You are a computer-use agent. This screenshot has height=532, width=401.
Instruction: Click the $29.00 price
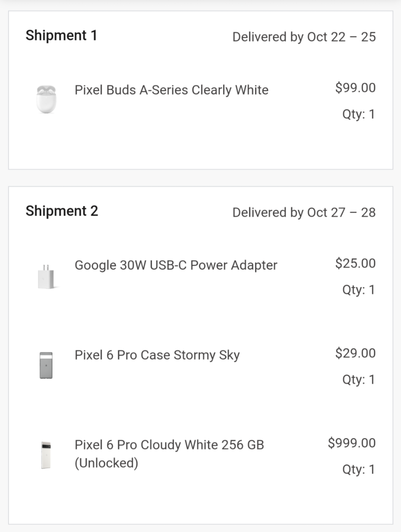355,353
